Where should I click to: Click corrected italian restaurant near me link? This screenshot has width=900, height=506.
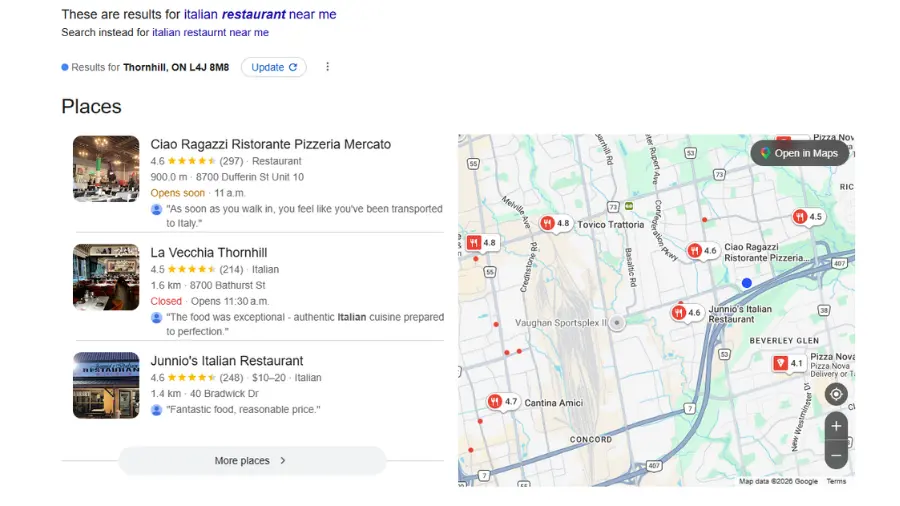point(260,14)
